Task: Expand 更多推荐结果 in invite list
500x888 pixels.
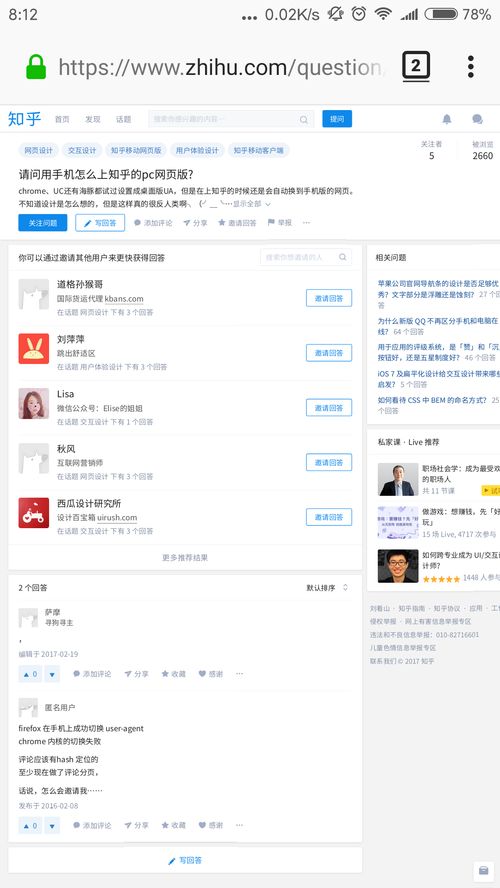Action: click(185, 557)
